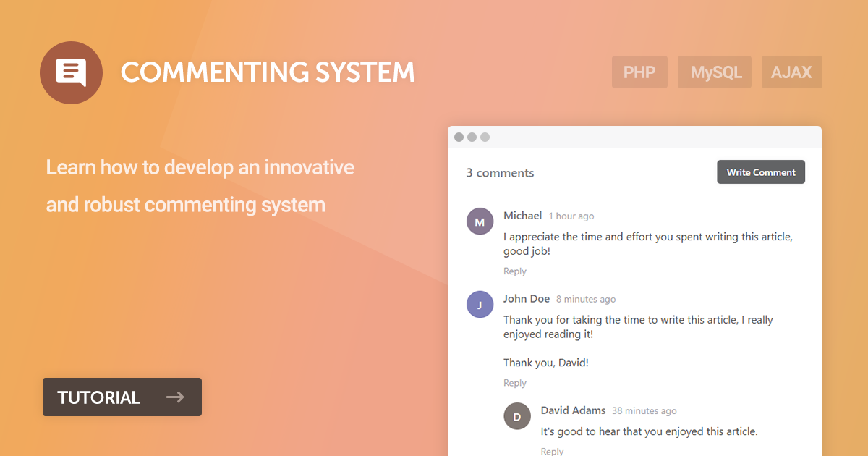868x456 pixels.
Task: Click the TUTORIAL button
Action: [x=122, y=397]
